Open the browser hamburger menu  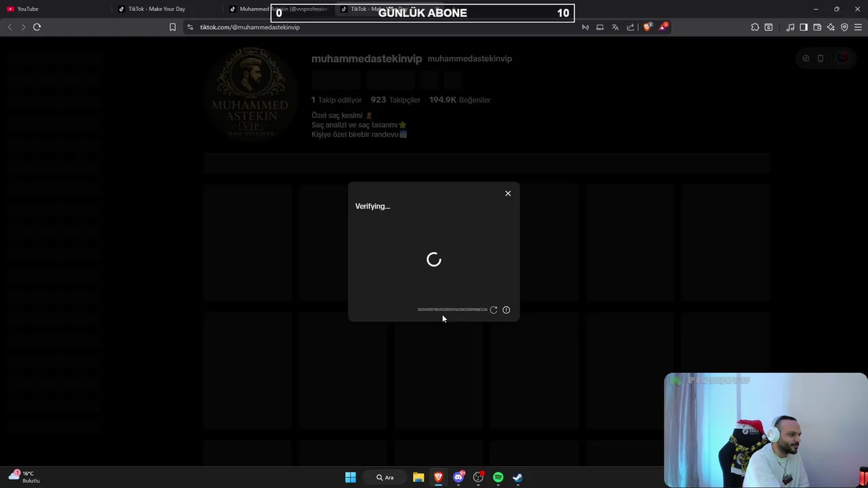coord(858,27)
